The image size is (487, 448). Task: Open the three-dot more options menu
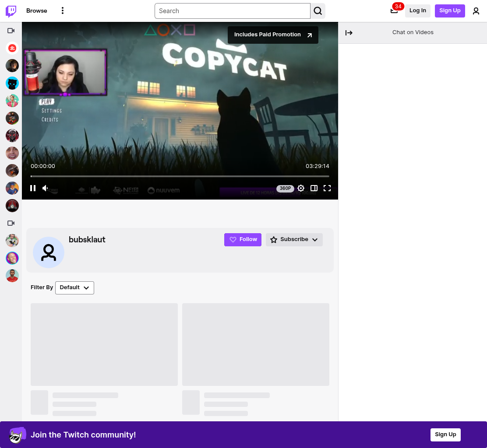click(x=63, y=11)
